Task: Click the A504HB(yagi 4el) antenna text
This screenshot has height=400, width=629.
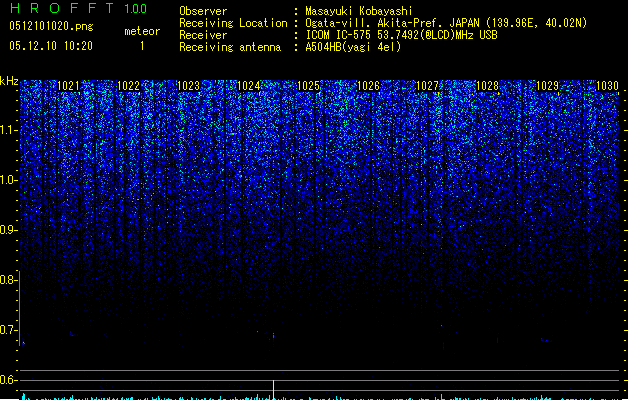Action: coord(353,47)
